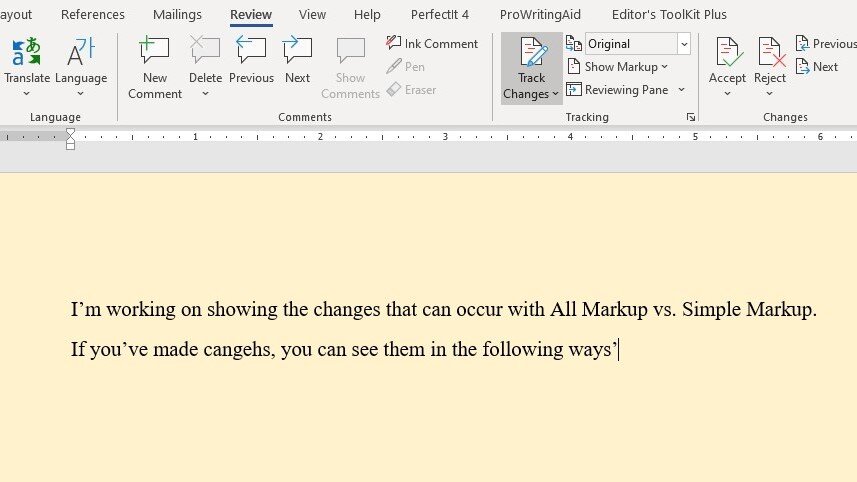
Task: Select the Review tab
Action: (251, 15)
